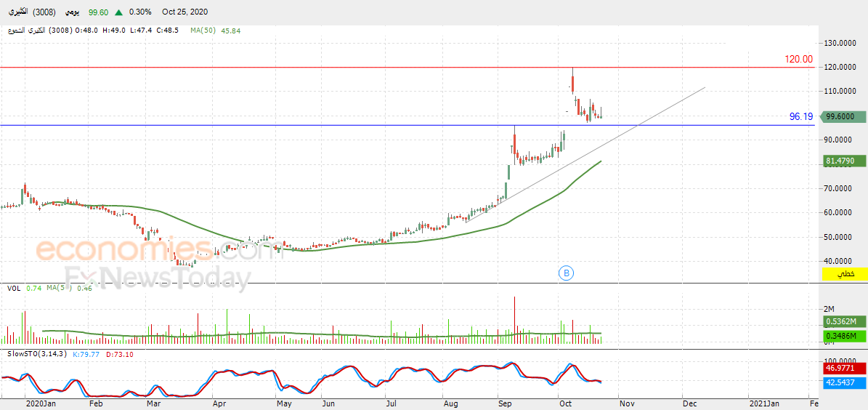
Task: Click the blue 96.19 support label
Action: [801, 117]
